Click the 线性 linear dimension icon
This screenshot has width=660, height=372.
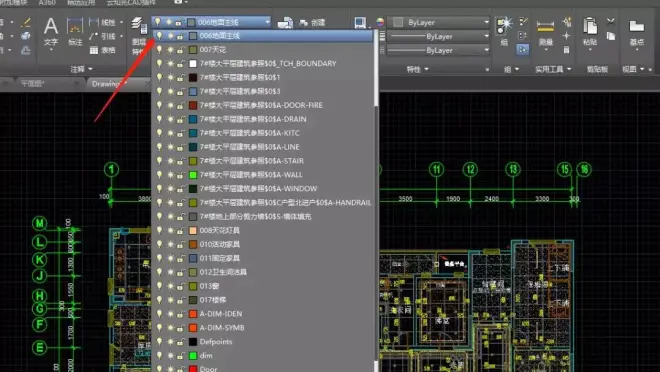pyautogui.click(x=94, y=22)
